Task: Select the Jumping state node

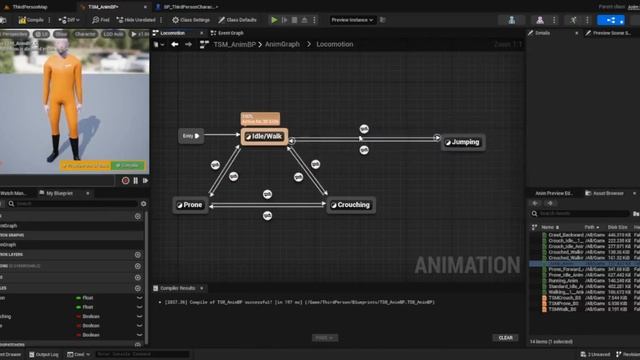Action: [463, 142]
